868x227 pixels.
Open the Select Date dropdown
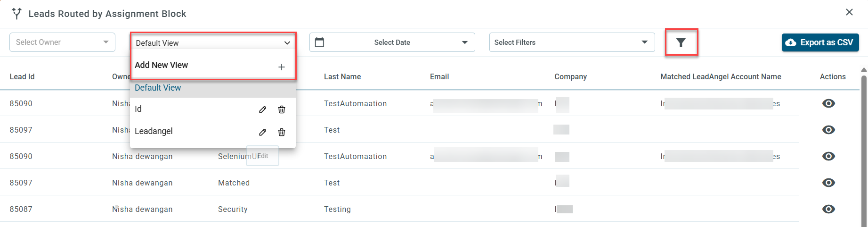(392, 42)
